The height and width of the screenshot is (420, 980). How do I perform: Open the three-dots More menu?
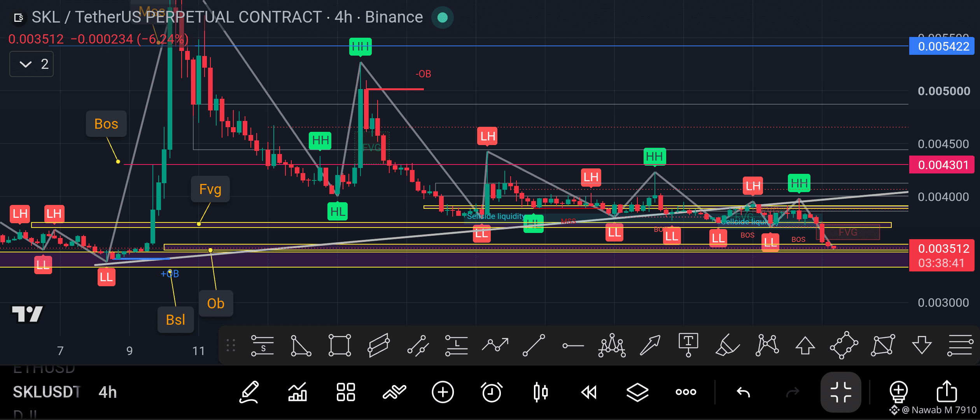(686, 392)
